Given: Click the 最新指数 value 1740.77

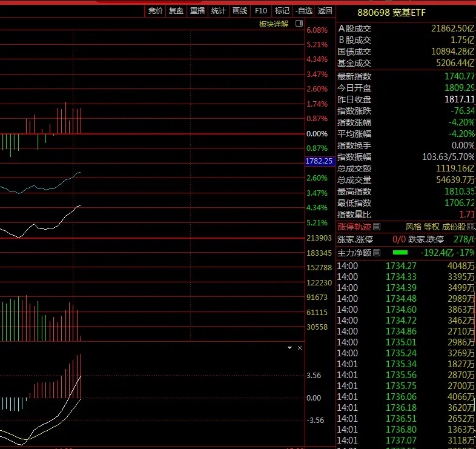Looking at the screenshot, I should (x=460, y=76).
